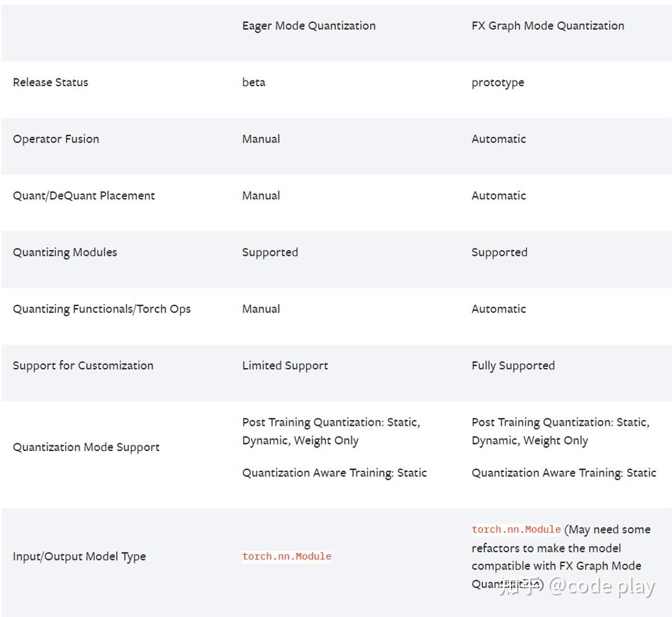672x617 pixels.
Task: Click the FX Graph Mode Quantization column header
Action: click(548, 26)
